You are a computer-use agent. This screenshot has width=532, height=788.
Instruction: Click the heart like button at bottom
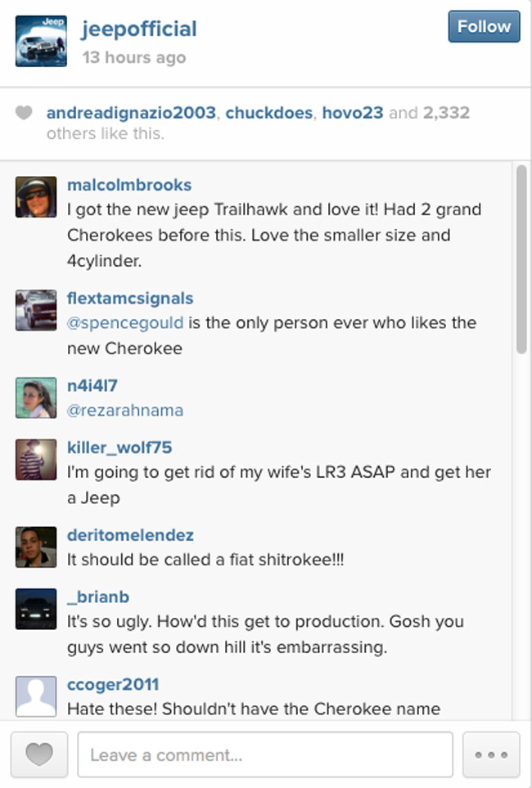(38, 754)
